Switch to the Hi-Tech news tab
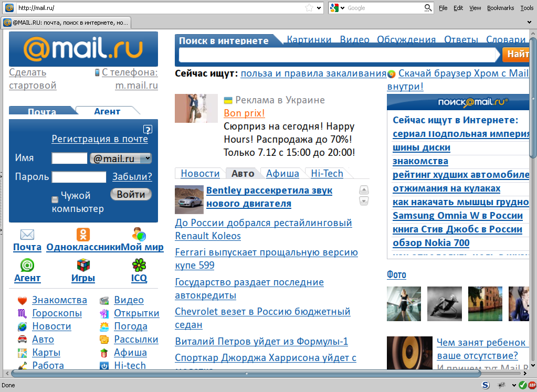 [x=327, y=174]
